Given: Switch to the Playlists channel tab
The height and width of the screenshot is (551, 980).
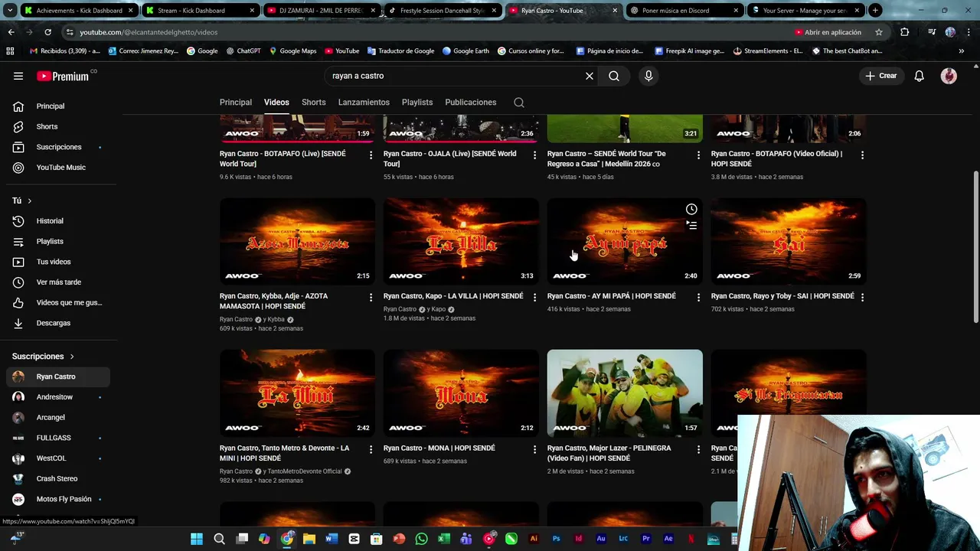Looking at the screenshot, I should [x=417, y=103].
